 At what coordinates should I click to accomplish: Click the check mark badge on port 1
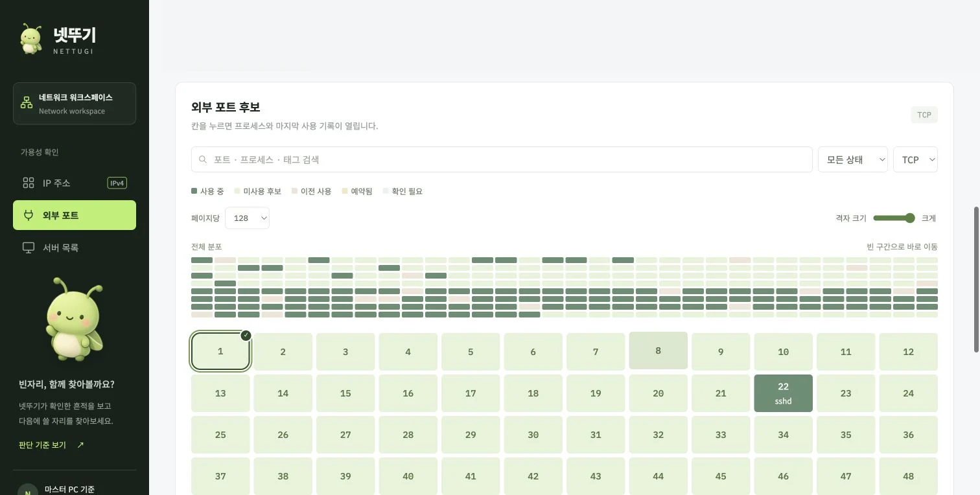tap(246, 336)
